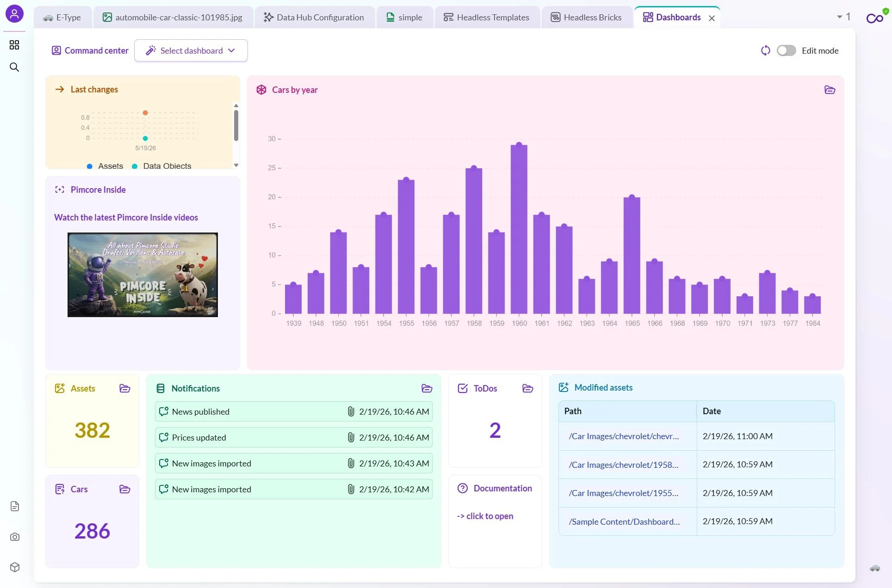
Task: Switch to Data Hub Configuration tab
Action: click(314, 18)
